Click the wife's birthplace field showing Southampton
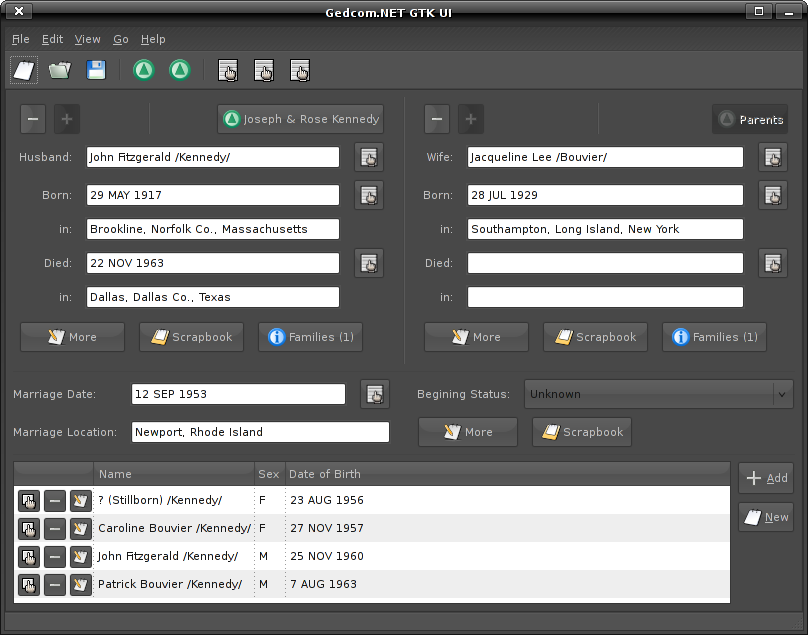This screenshot has width=808, height=635. click(605, 229)
